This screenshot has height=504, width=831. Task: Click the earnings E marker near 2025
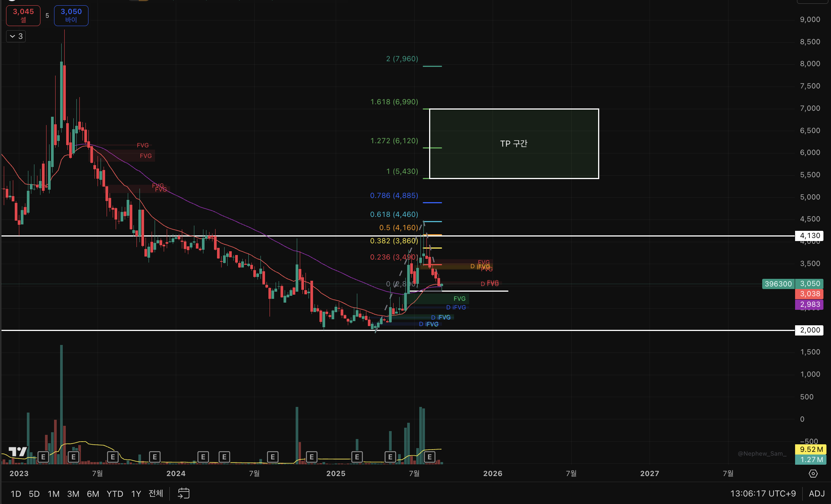click(x=357, y=457)
